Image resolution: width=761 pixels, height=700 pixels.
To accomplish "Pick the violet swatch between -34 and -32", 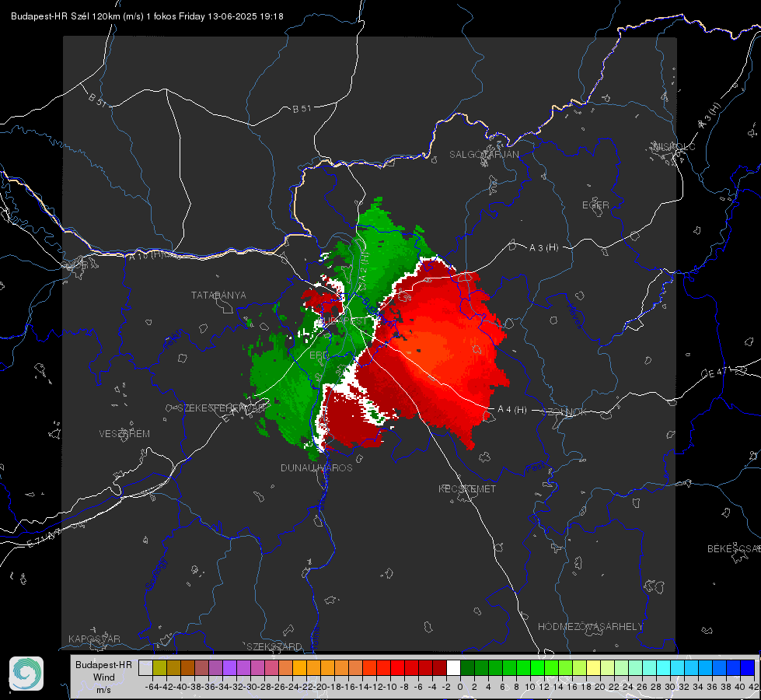I will (x=229, y=668).
